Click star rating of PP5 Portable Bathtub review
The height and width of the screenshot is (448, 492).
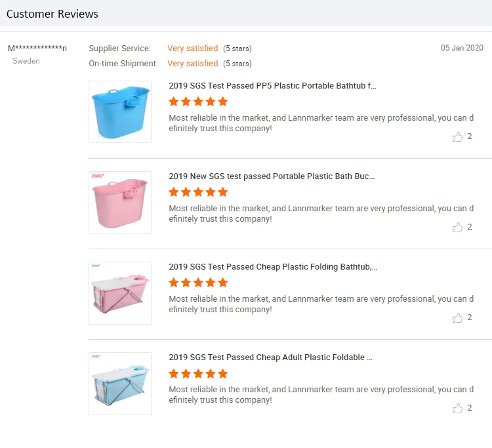tap(198, 102)
